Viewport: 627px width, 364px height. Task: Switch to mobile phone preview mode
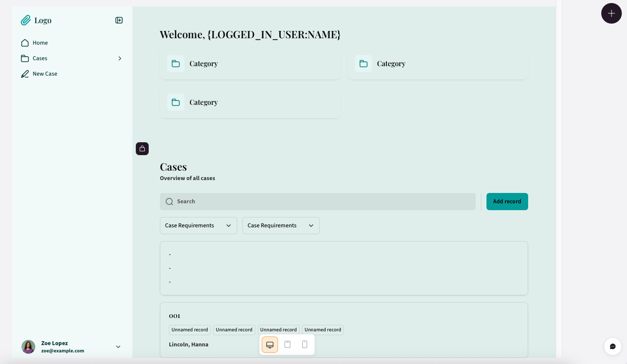305,344
